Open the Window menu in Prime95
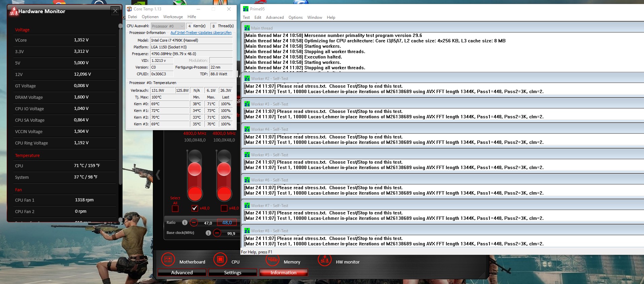This screenshot has width=644, height=284. coord(315,17)
